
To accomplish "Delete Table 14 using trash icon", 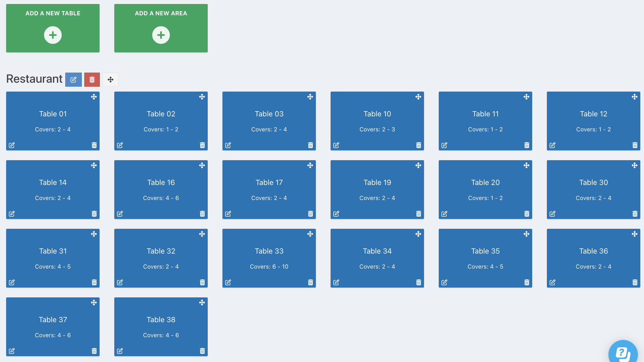I will click(x=94, y=214).
